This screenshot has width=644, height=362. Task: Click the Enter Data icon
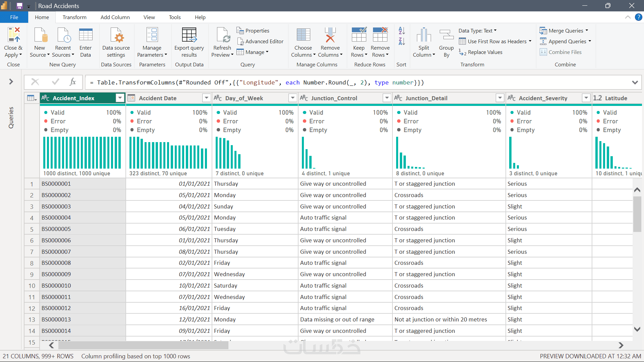(86, 35)
